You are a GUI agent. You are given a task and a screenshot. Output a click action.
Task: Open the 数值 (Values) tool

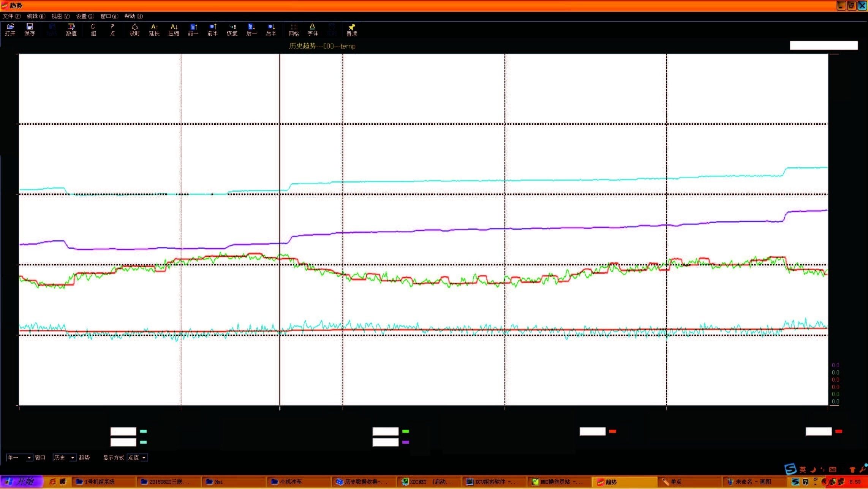click(x=71, y=29)
